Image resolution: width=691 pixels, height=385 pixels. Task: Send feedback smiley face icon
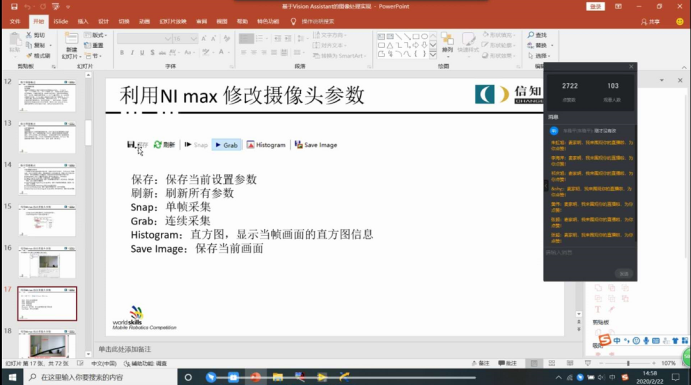click(x=680, y=21)
